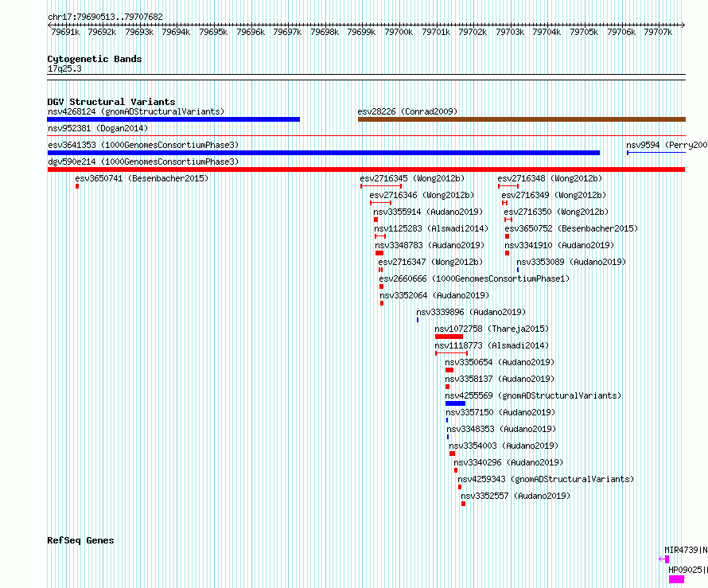Open the nsv9594 (Perry) variant label
The width and height of the screenshot is (708, 588).
coord(667,145)
